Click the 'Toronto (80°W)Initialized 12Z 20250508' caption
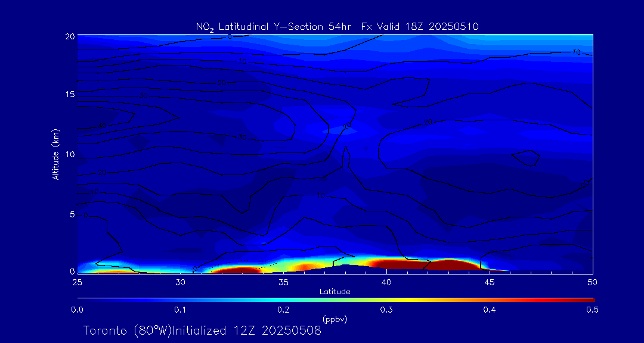 click(203, 330)
